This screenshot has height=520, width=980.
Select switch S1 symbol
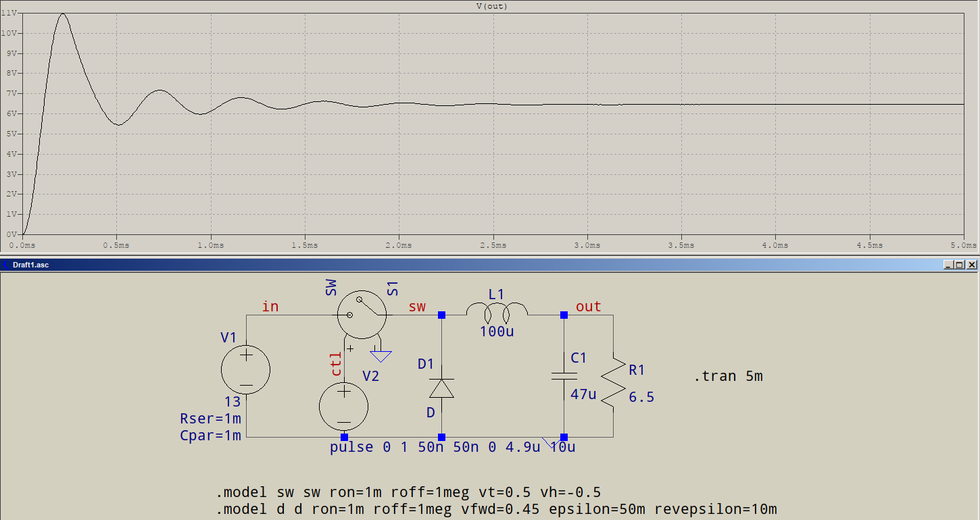point(362,315)
